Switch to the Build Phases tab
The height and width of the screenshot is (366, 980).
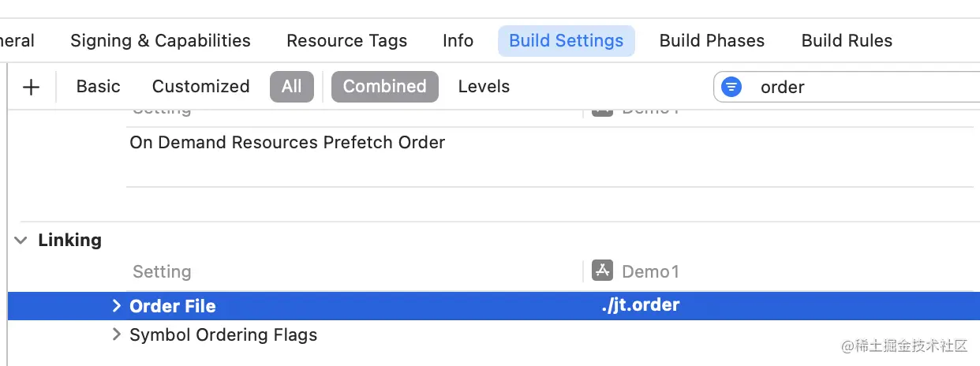(x=712, y=41)
